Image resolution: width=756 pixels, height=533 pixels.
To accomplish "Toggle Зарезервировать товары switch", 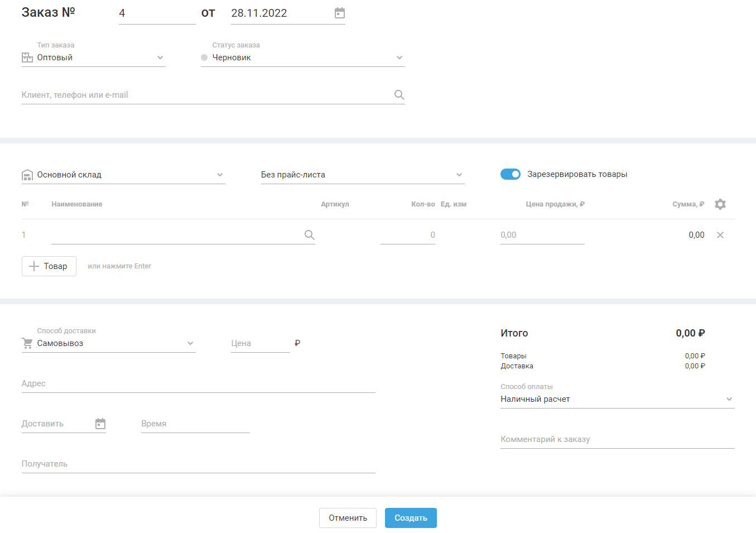I will [x=511, y=174].
